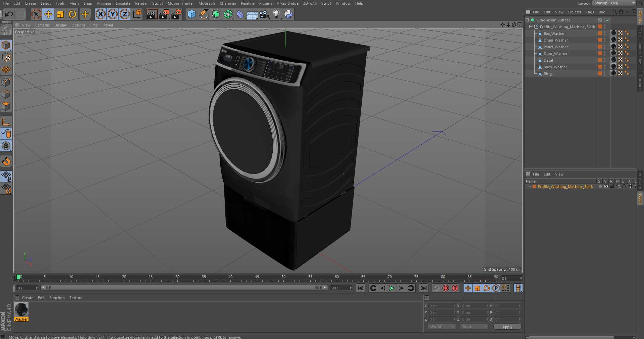
Task: Collapse the Subdivision Surface tree item
Action: pyautogui.click(x=527, y=20)
